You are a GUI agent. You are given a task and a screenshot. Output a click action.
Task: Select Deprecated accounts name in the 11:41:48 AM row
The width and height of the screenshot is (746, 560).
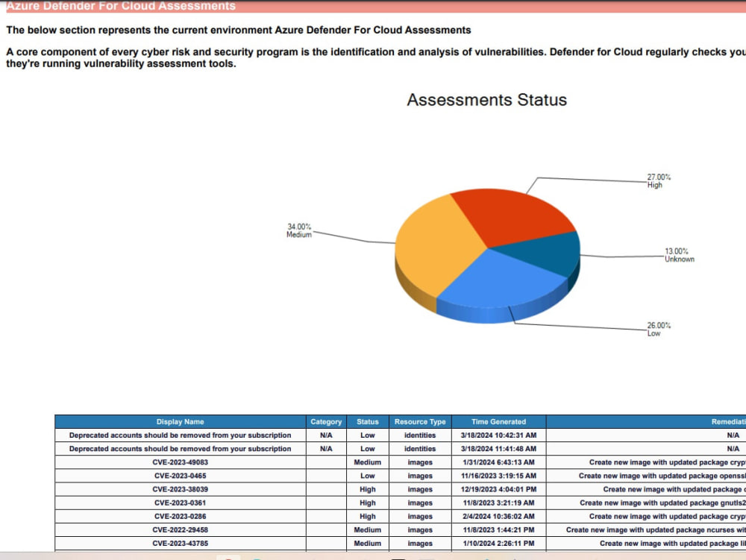(181, 448)
